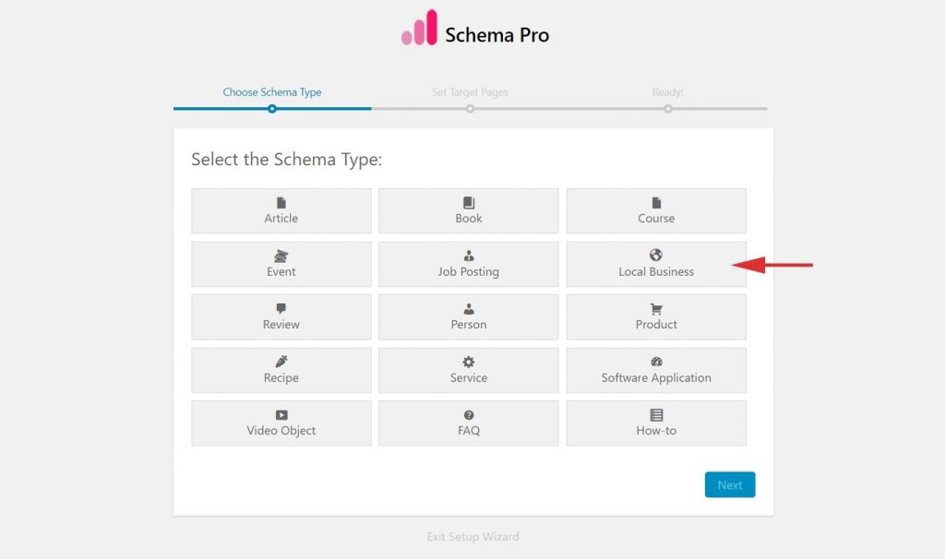The image size is (945, 560).
Task: Select the FAQ question mark icon
Action: [x=469, y=415]
